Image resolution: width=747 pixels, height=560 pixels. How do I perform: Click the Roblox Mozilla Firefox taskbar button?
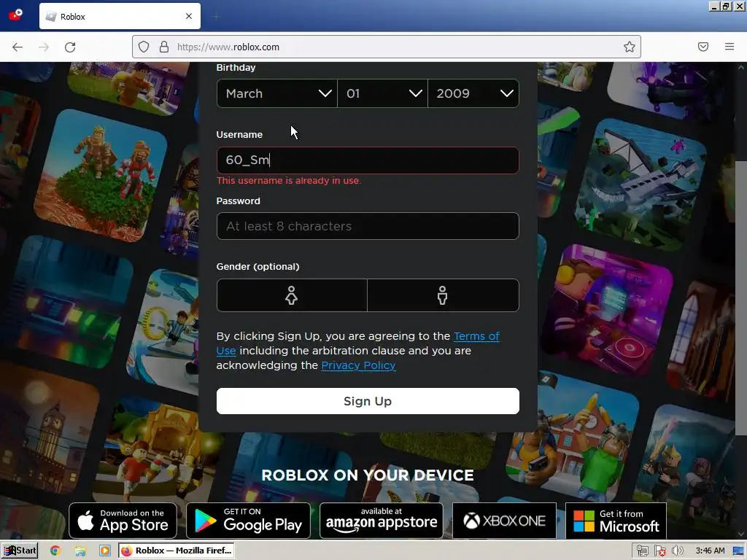(x=177, y=551)
